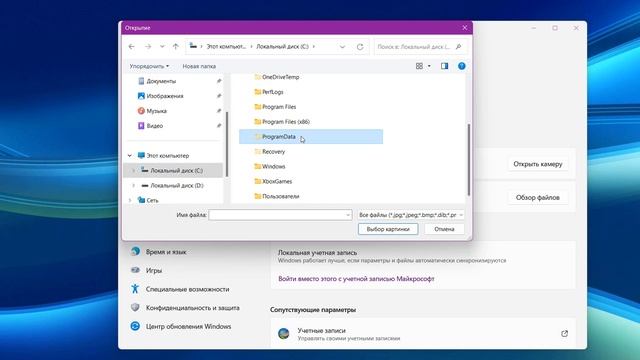Click the pin icon beside Изображения
640x360 pixels.
219,96
